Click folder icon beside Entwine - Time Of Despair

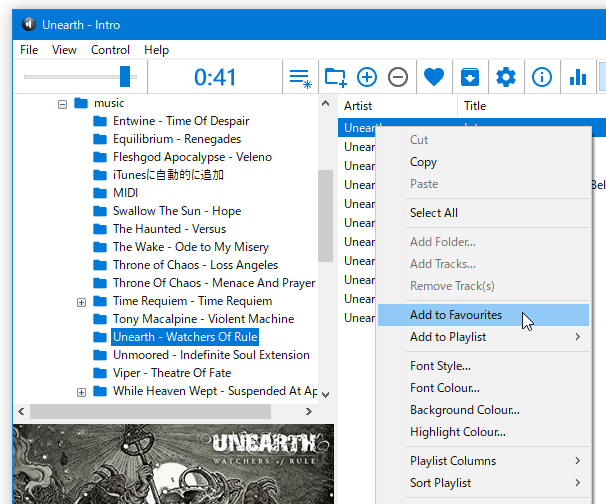(x=100, y=121)
